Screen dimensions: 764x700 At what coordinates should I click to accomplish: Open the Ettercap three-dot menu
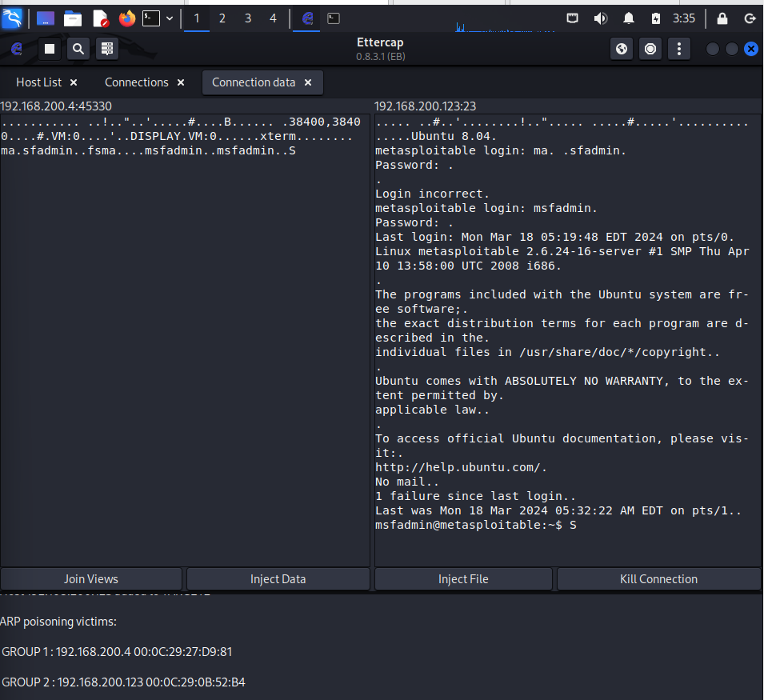678,50
